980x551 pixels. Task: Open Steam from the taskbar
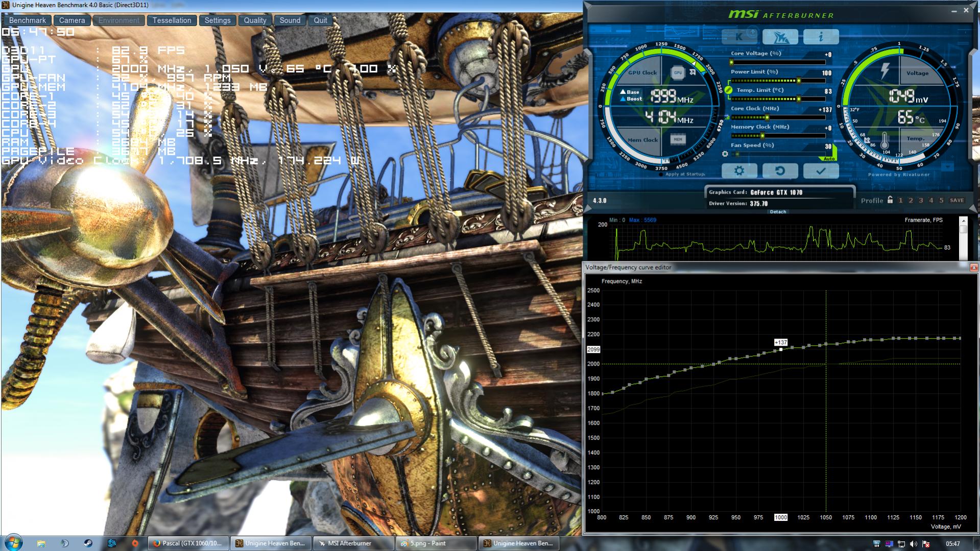[x=88, y=543]
